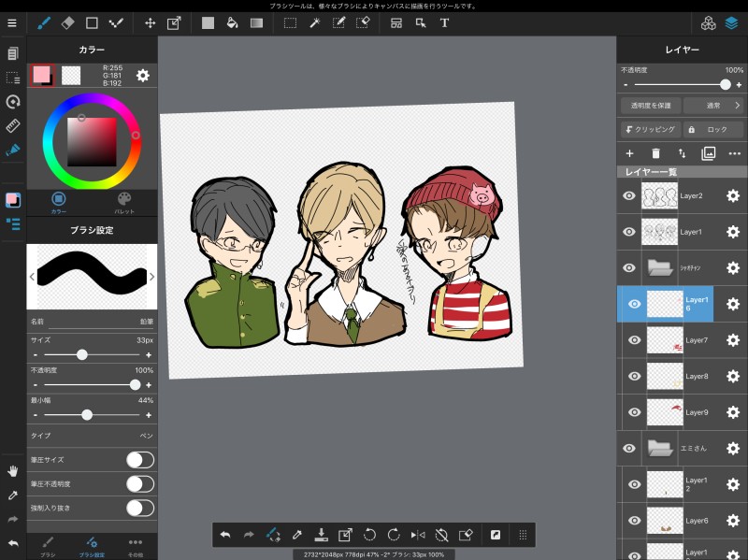748x560 pixels.
Task: Open the ブラシ tab at bottom
Action: pos(48,544)
